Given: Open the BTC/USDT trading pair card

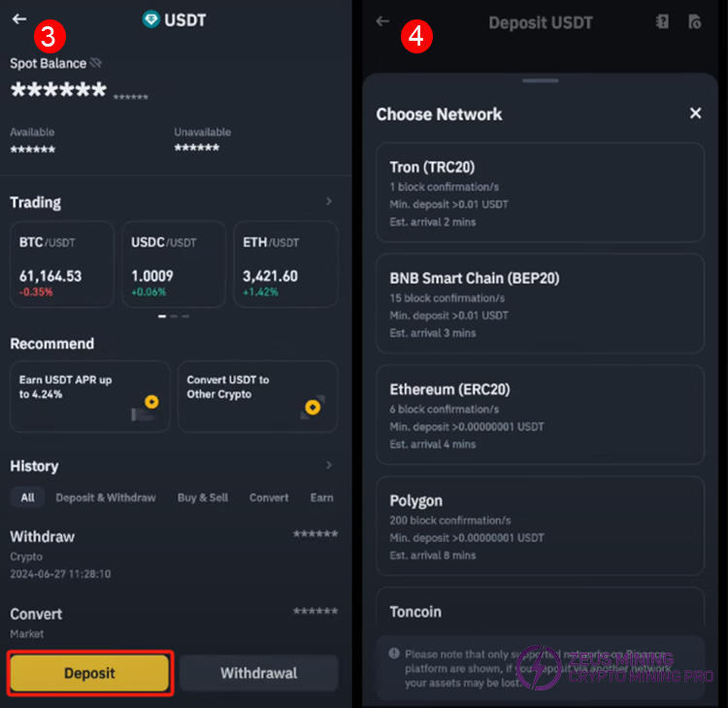Looking at the screenshot, I should coord(62,264).
